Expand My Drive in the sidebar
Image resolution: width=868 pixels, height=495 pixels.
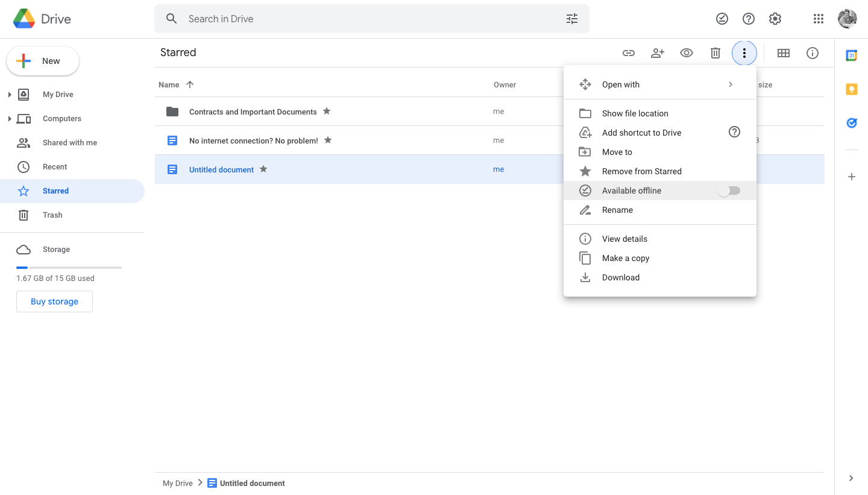(10, 94)
